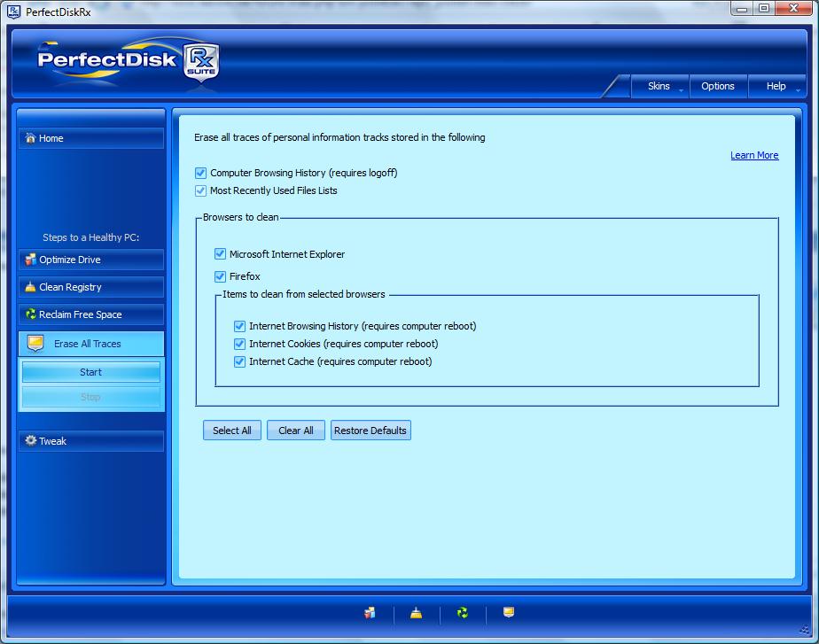Uncheck Computer Browsing History option
Image resolution: width=819 pixels, height=644 pixels.
[201, 173]
